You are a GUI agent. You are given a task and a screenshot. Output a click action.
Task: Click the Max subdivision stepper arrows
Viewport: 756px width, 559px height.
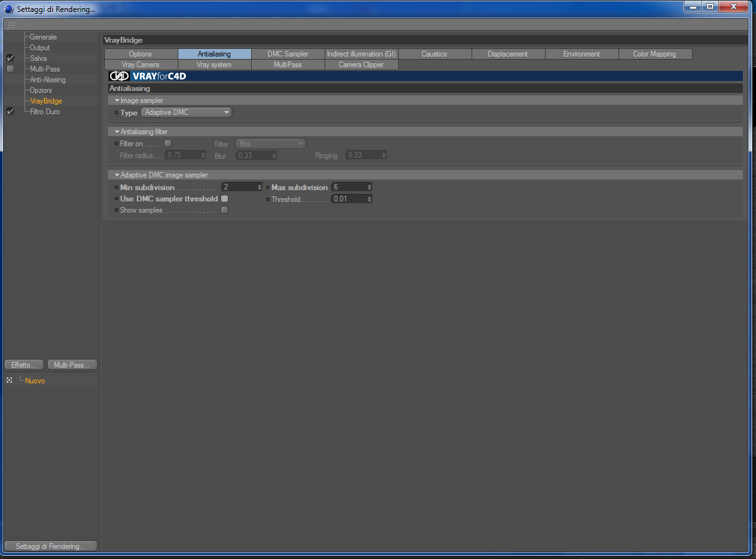click(x=369, y=188)
